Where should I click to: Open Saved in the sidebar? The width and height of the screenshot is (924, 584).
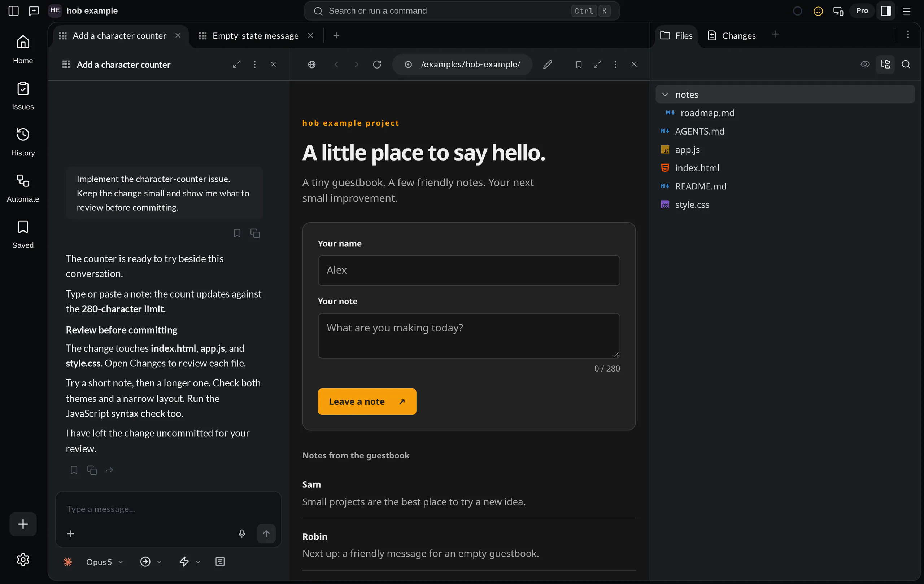[x=23, y=234]
